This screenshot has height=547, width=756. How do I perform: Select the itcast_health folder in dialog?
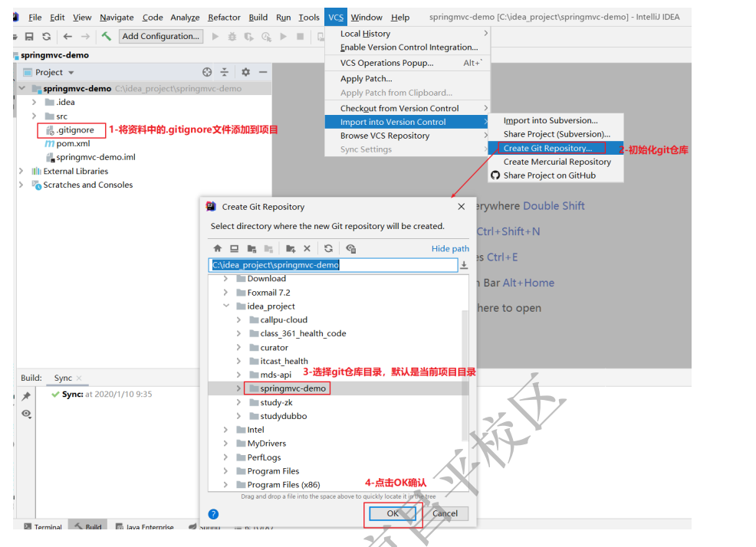tap(278, 361)
